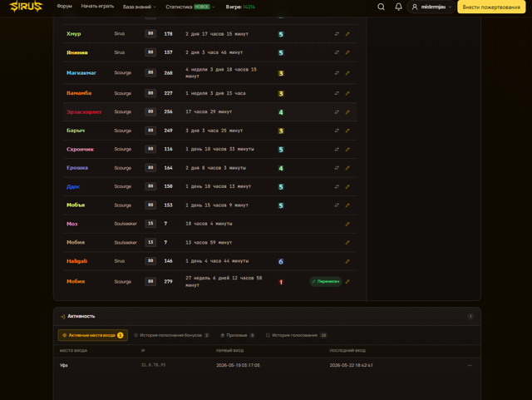Viewport: 532px width, 400px height.
Task: Click the edit pencil in Scourge Мобия row
Action: tap(347, 281)
